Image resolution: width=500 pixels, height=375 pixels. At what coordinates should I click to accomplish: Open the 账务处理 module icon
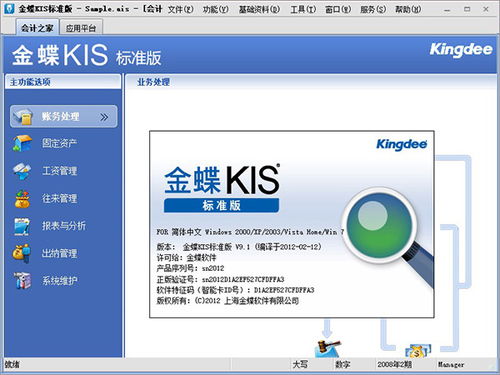pos(23,117)
